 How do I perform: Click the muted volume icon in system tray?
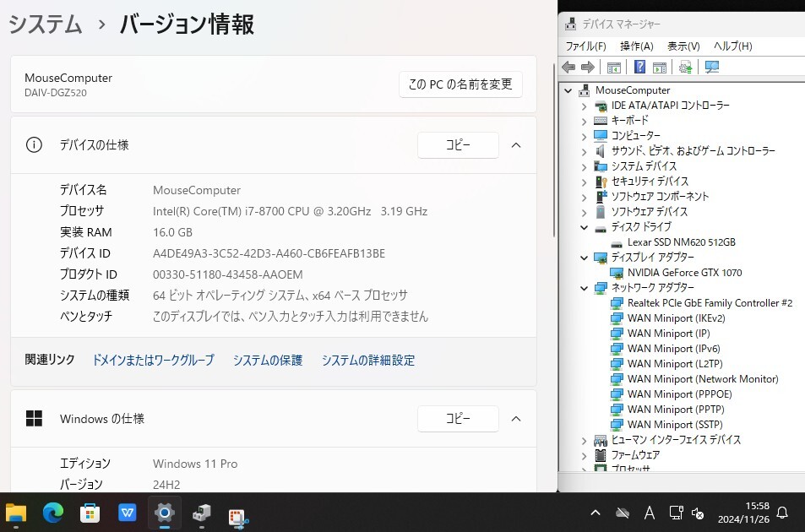click(x=698, y=513)
